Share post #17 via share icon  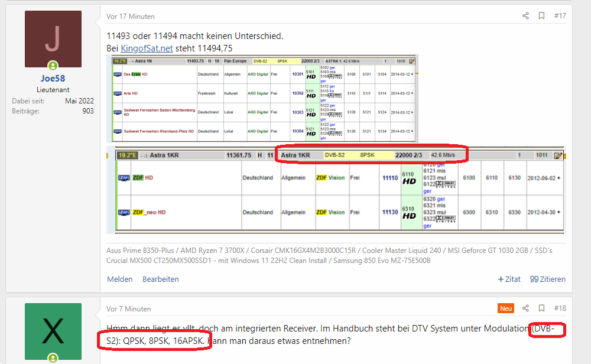(525, 15)
